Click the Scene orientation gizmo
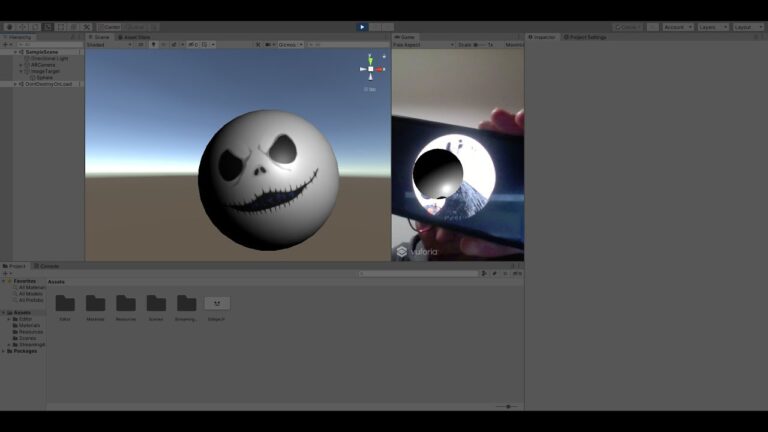 point(371,69)
